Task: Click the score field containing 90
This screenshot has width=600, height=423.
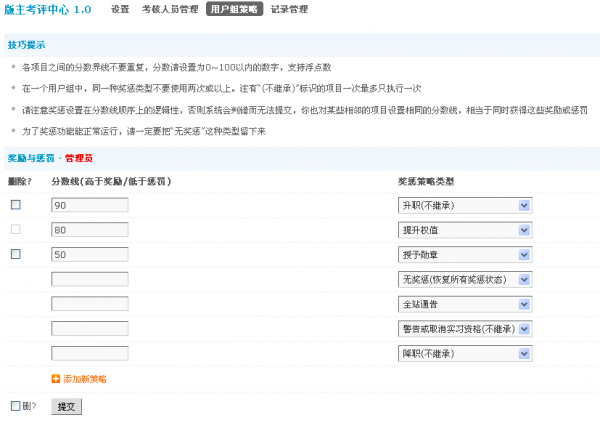Action: coord(90,205)
